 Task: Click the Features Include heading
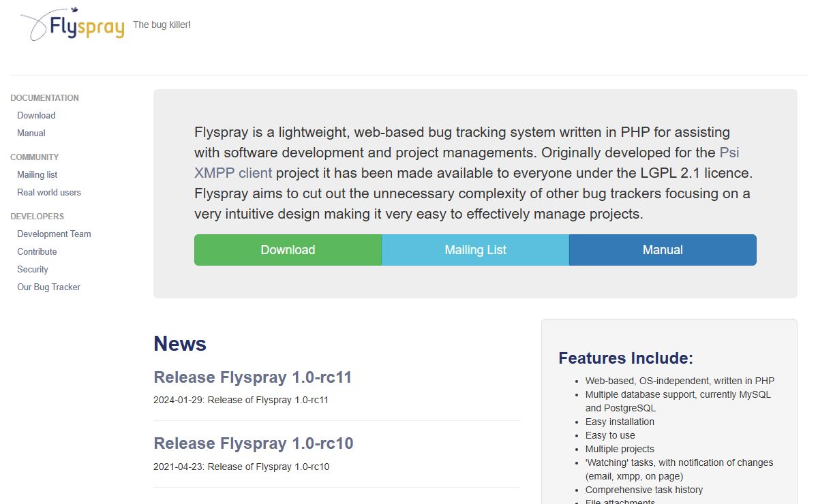point(626,358)
